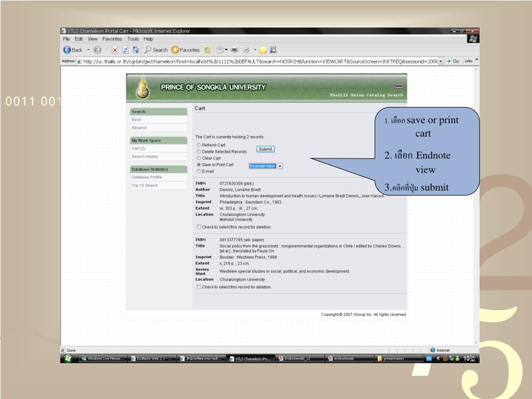Click the Print icon in the toolbar

point(234,50)
